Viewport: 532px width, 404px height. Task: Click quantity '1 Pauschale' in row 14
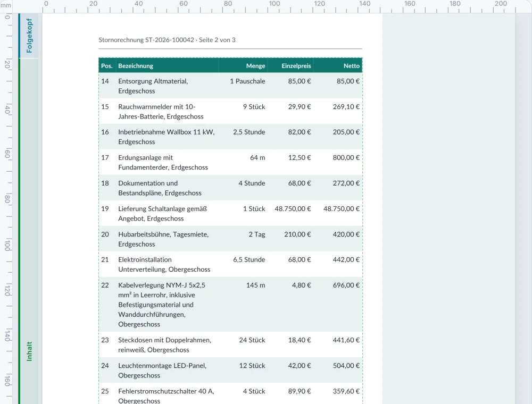click(248, 81)
